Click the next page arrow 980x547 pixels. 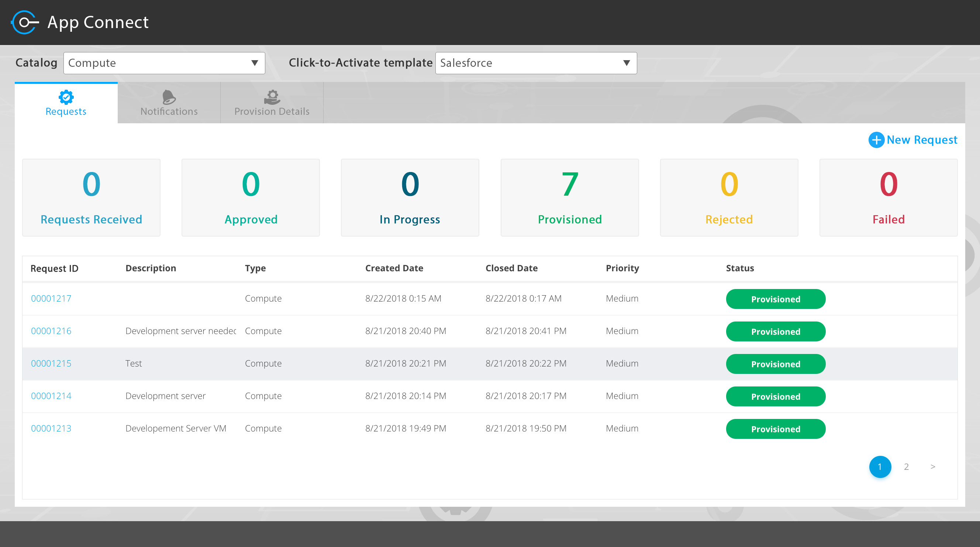coord(932,467)
